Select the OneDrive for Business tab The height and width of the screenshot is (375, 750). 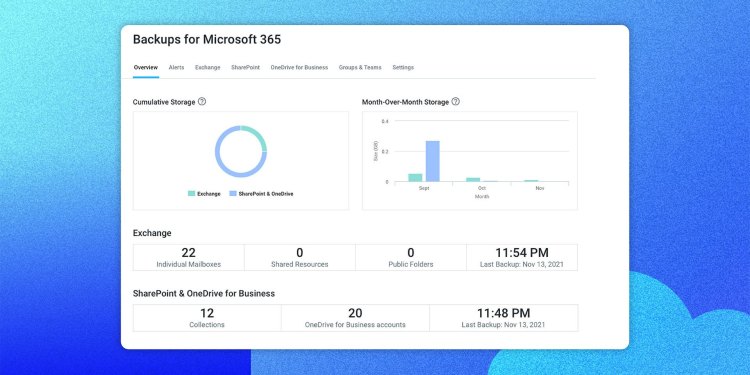pos(299,67)
